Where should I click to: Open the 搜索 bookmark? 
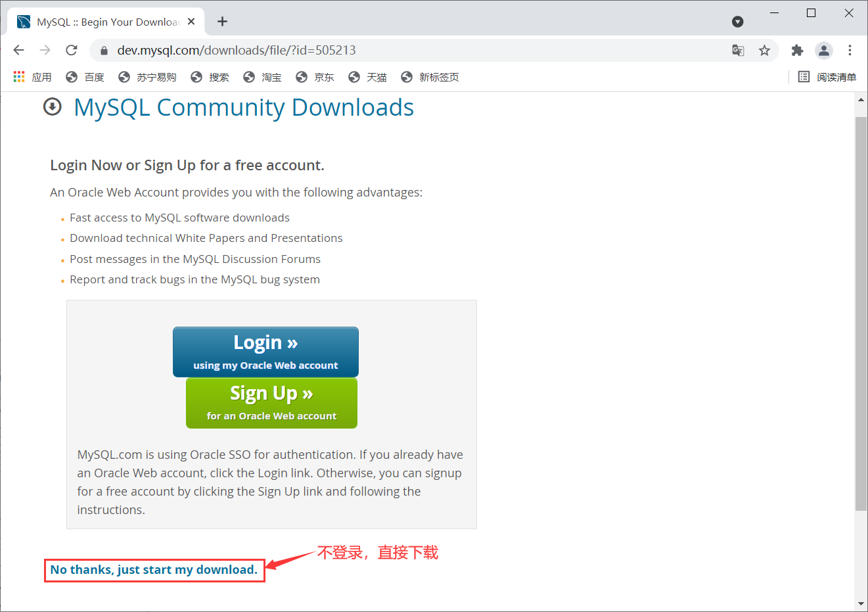coord(210,77)
